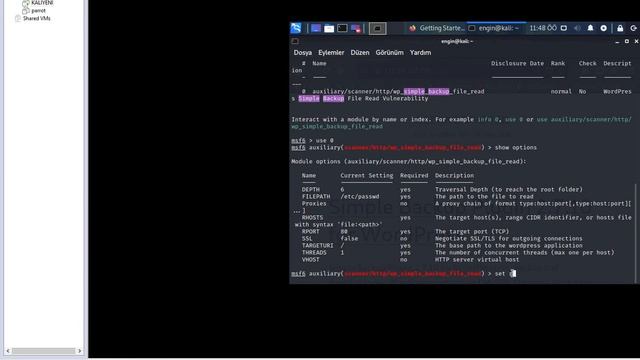Click the logout icon at panel end

click(x=633, y=28)
